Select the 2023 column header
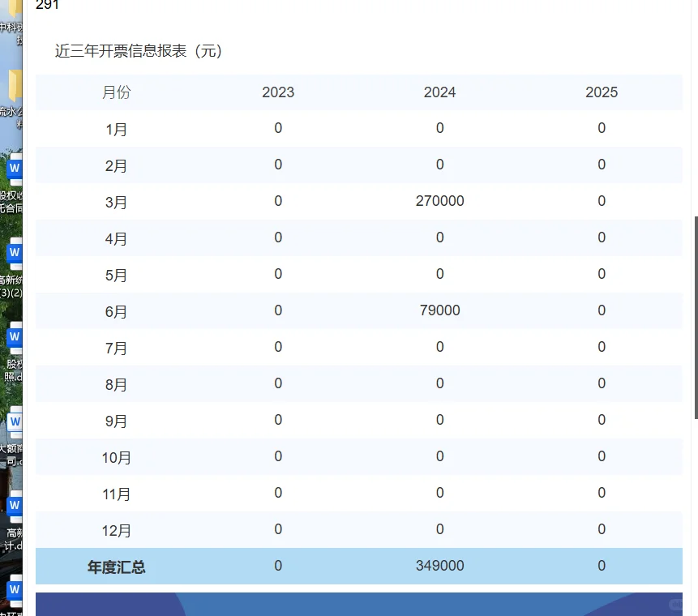The width and height of the screenshot is (698, 616). point(278,92)
